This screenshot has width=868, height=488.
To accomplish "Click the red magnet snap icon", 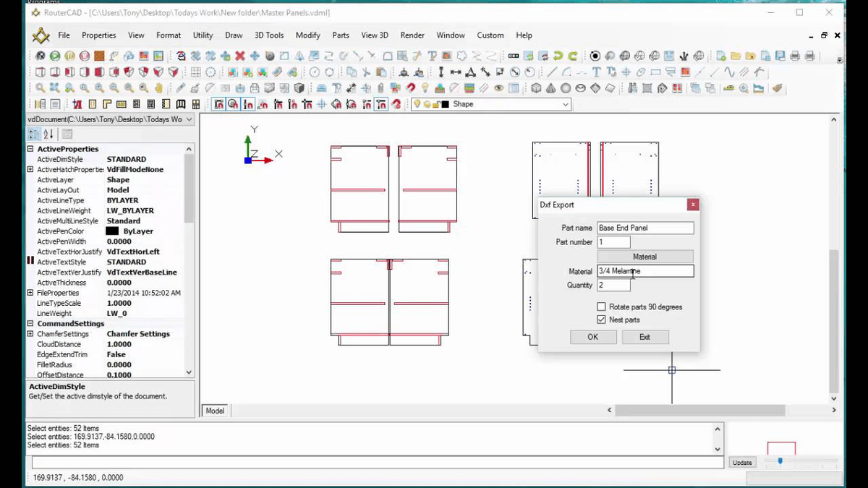I will tap(410, 88).
